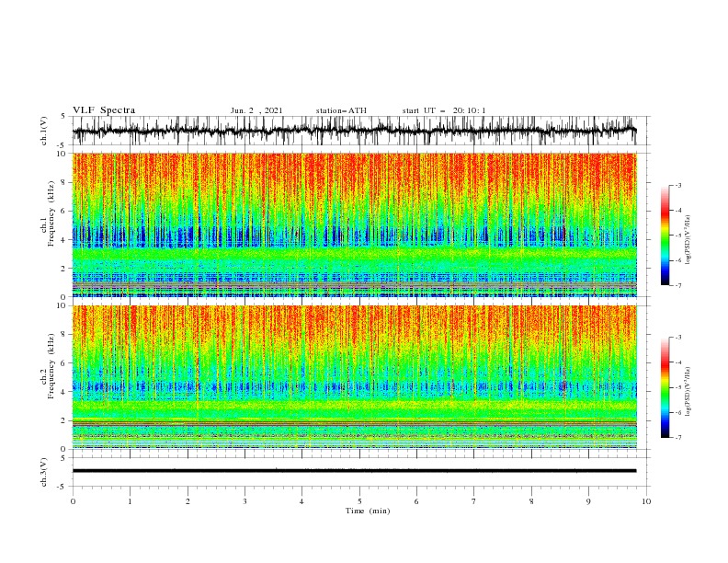Click the ch.2 "Frequency (kHz)" axis title
This screenshot has height=563, width=728.
(x=52, y=365)
